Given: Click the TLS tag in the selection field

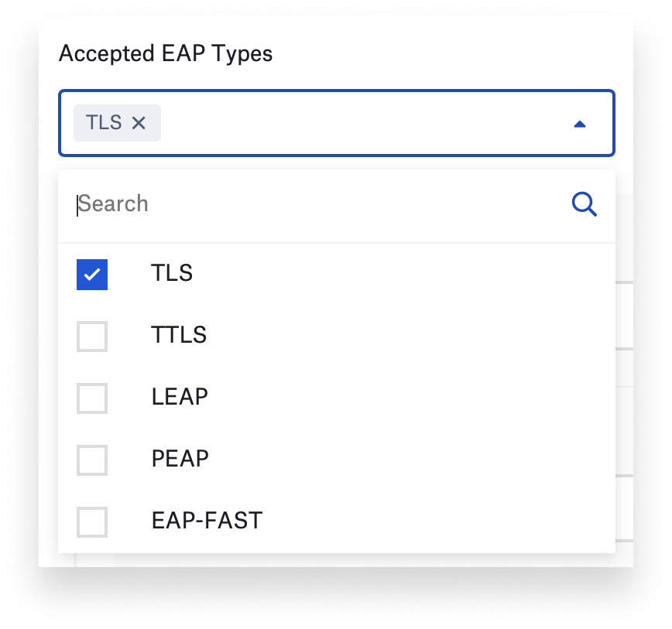Looking at the screenshot, I should tap(105, 122).
